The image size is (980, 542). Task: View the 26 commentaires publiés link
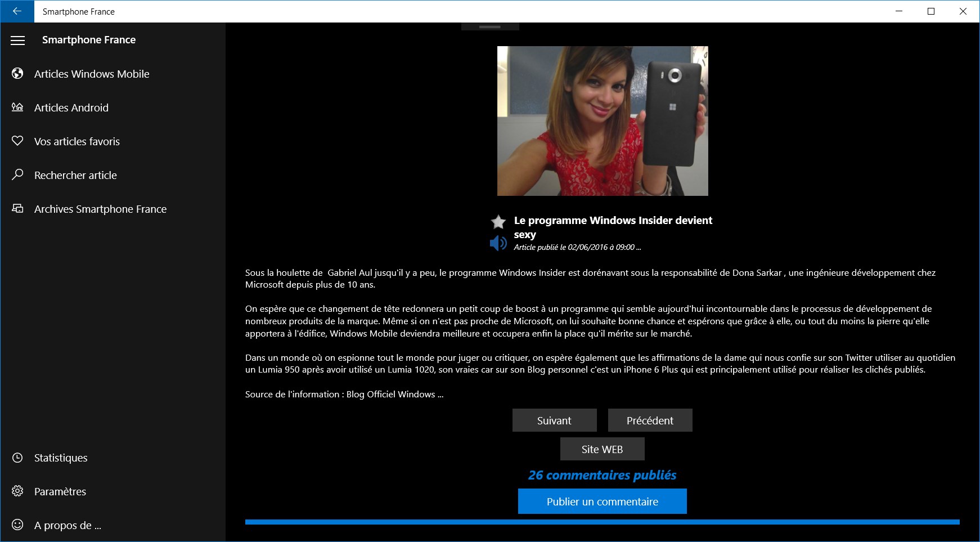(603, 475)
